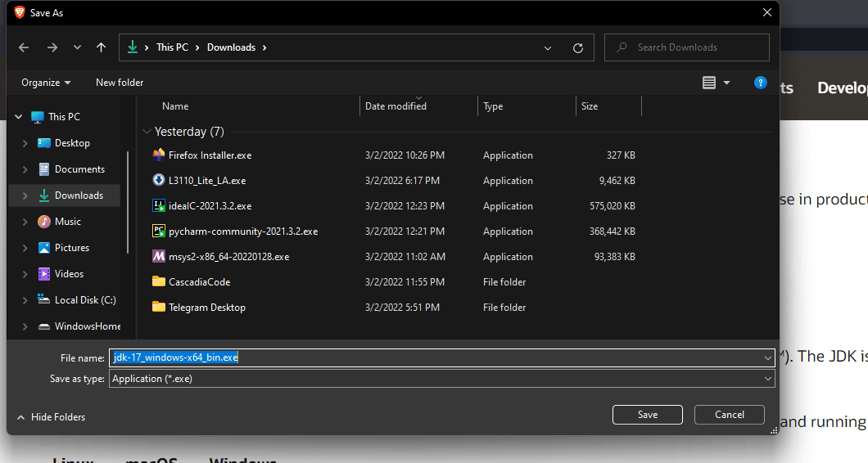Select Videos in the navigation pane
The width and height of the screenshot is (868, 463).
click(x=69, y=274)
